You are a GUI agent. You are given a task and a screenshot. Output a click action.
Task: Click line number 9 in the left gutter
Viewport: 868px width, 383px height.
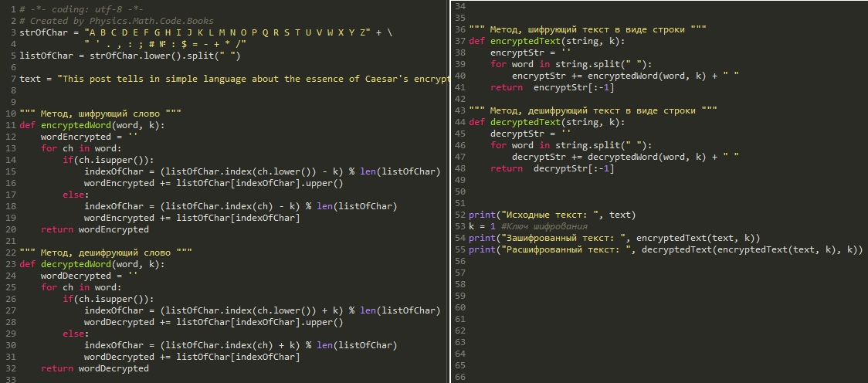[x=14, y=102]
